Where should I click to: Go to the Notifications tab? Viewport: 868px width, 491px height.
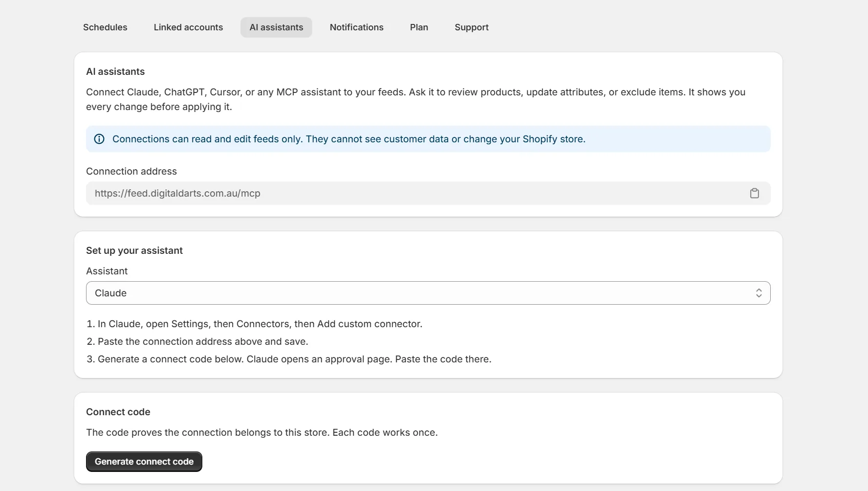point(357,27)
